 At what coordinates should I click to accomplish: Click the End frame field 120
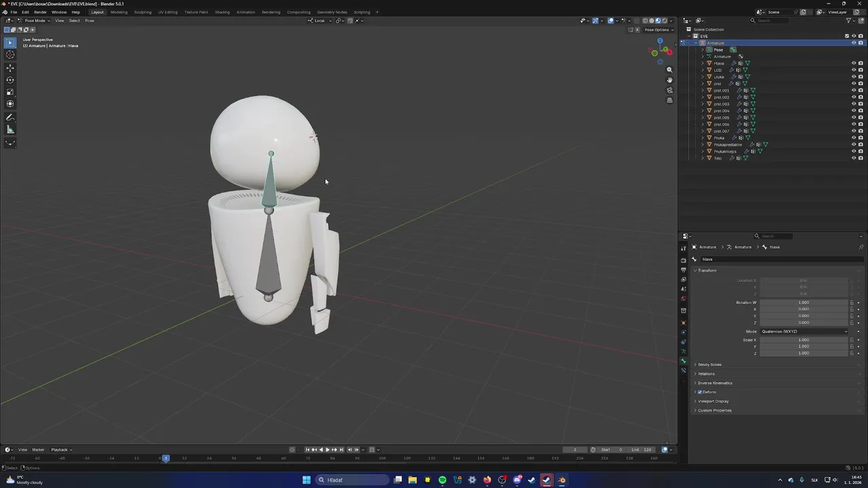coord(642,449)
